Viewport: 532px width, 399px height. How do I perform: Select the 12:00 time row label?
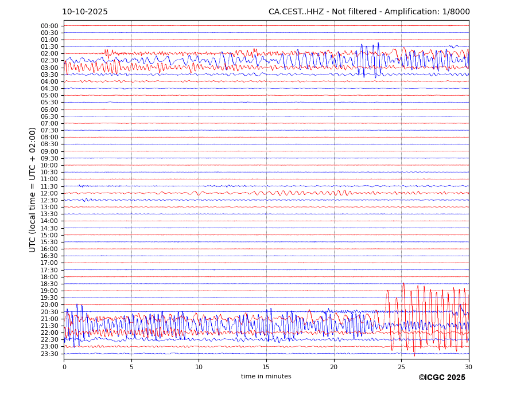[49, 193]
